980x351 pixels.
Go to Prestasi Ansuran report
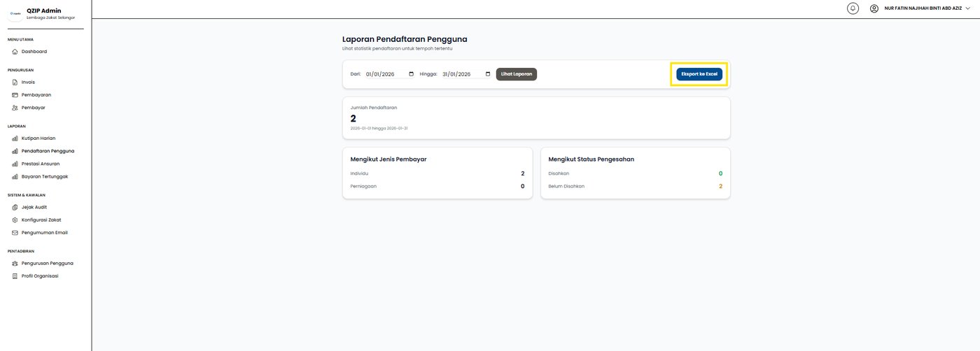40,164
